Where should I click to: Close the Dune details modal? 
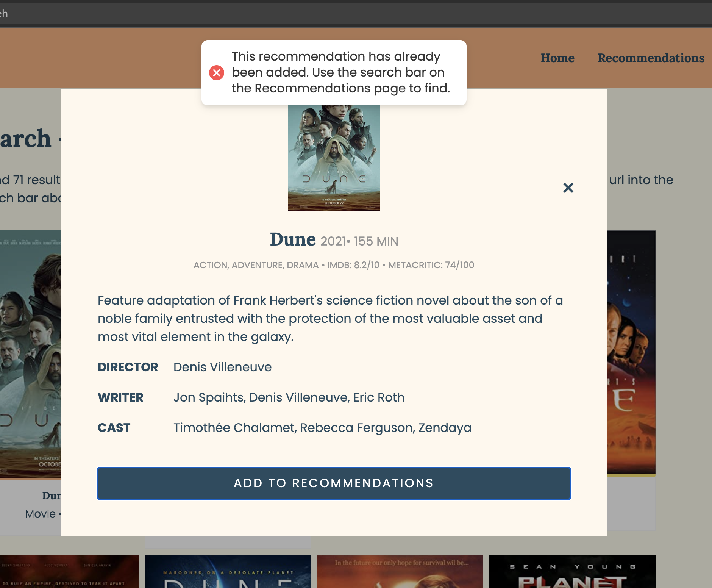568,188
